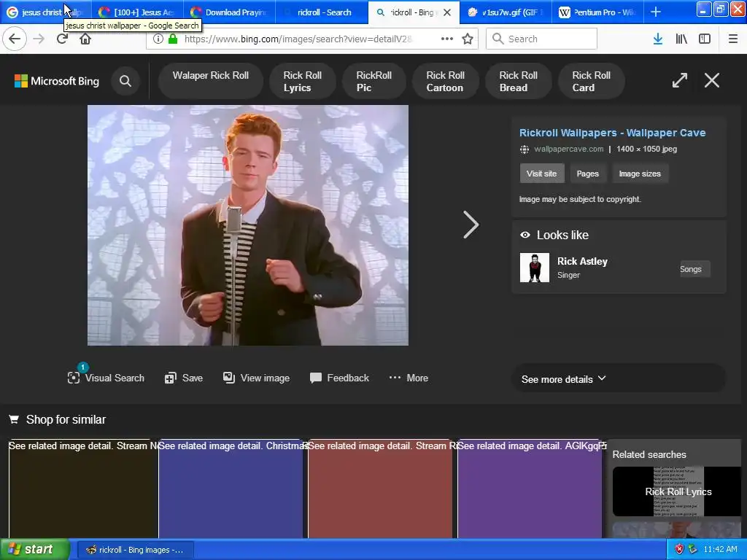The height and width of the screenshot is (560, 747).
Task: Select Rick Roll Lyrics suggestion chip
Action: click(303, 81)
